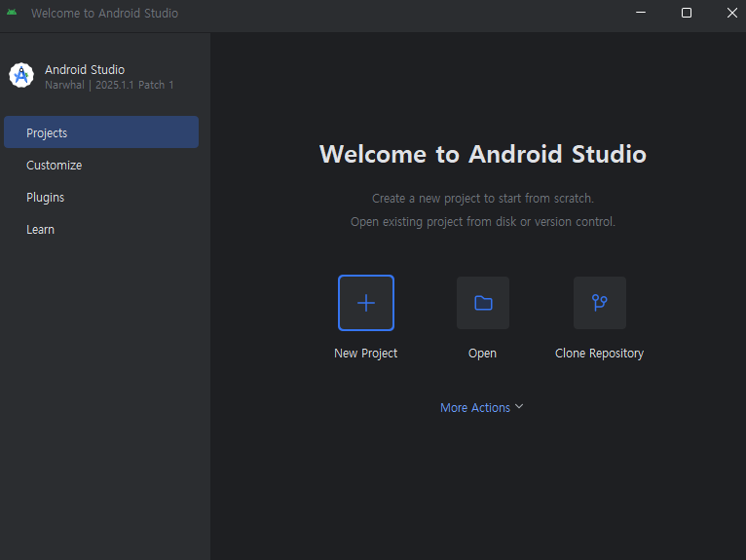
Task: Select the Projects tab
Action: pyautogui.click(x=101, y=132)
